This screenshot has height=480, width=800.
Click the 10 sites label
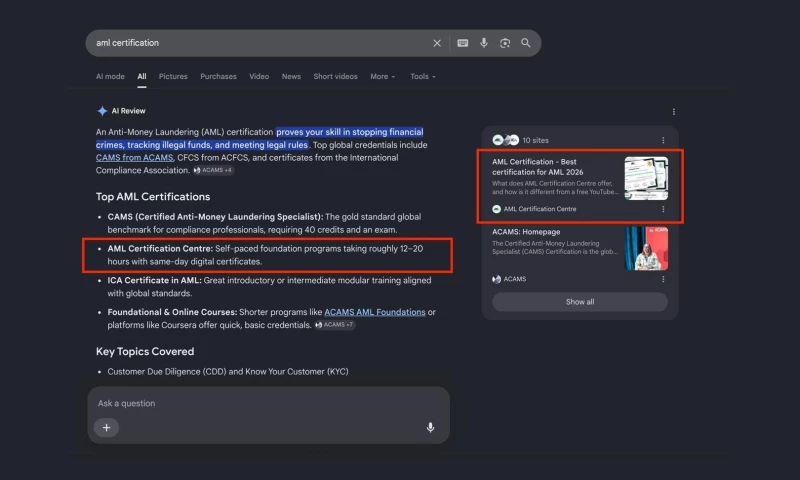pyautogui.click(x=535, y=140)
